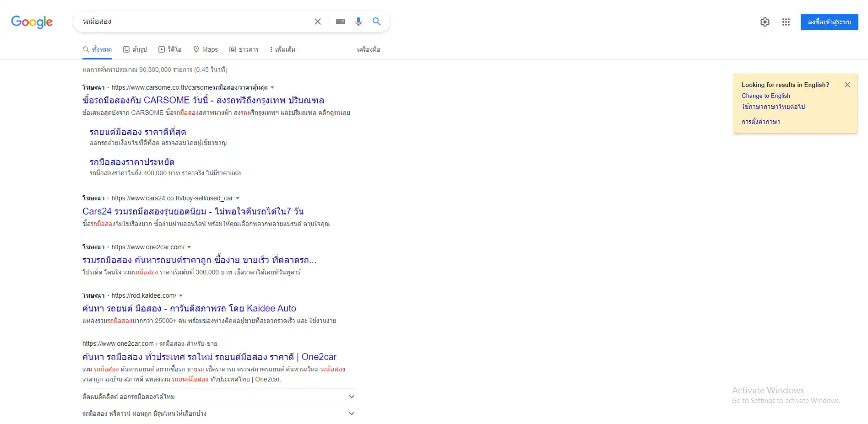Screen dimensions: 868x424
Task: Clear the search query with the X icon
Action: pyautogui.click(x=317, y=21)
